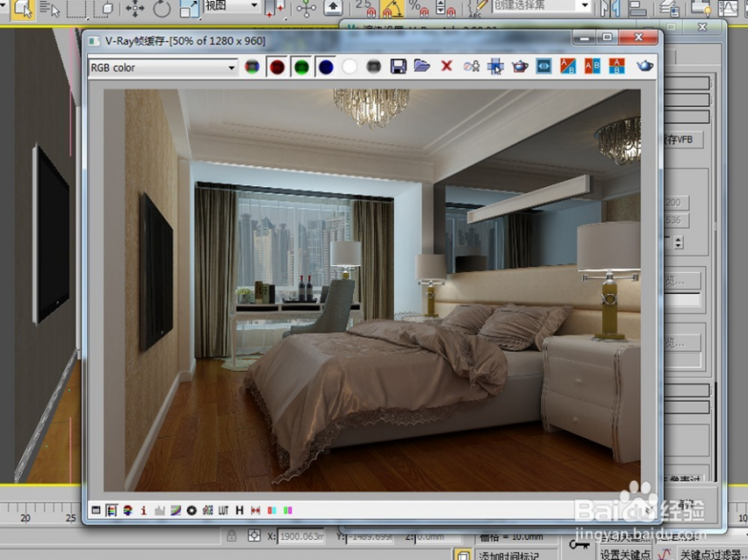The width and height of the screenshot is (748, 560).
Task: Click the red teapot region render icon
Action: [x=519, y=66]
